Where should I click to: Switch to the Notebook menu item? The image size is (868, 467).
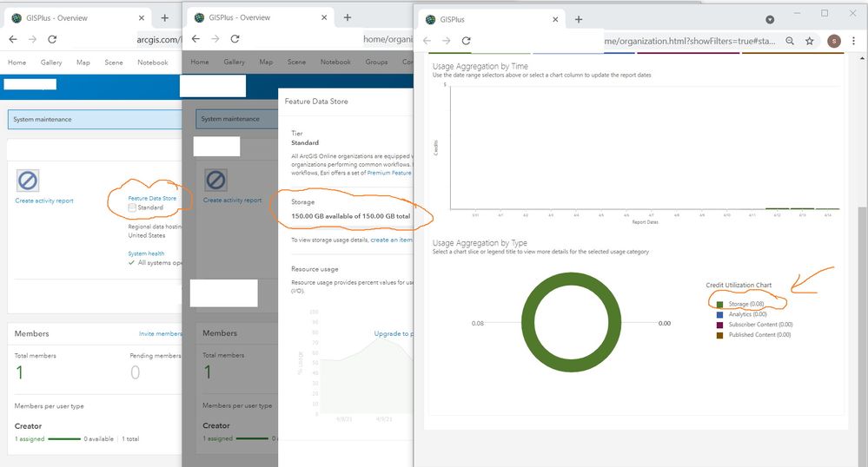[x=152, y=62]
